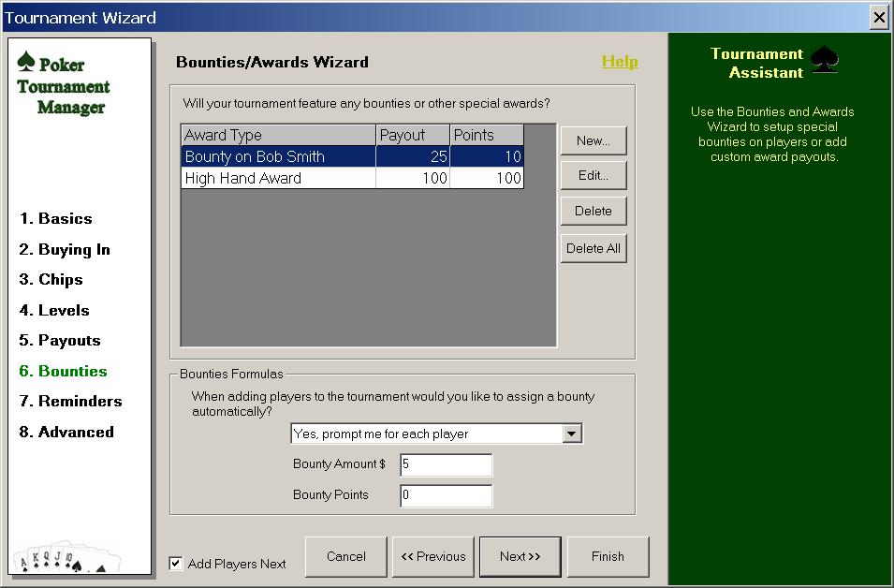Click the Finish button
Image resolution: width=894 pixels, height=588 pixels.
coord(608,556)
